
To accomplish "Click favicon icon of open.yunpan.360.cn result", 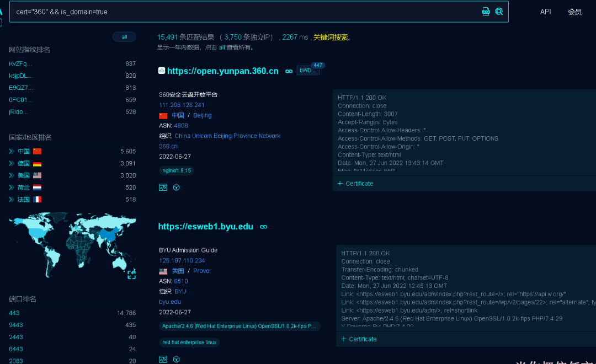I will (162, 71).
